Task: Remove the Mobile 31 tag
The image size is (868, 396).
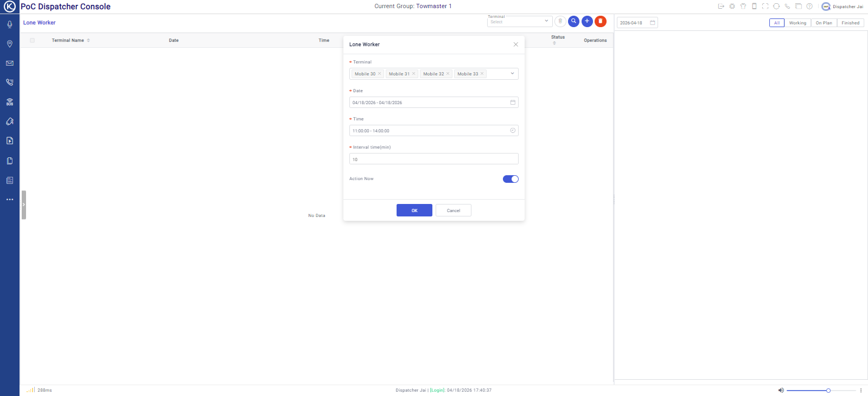Action: pos(413,74)
